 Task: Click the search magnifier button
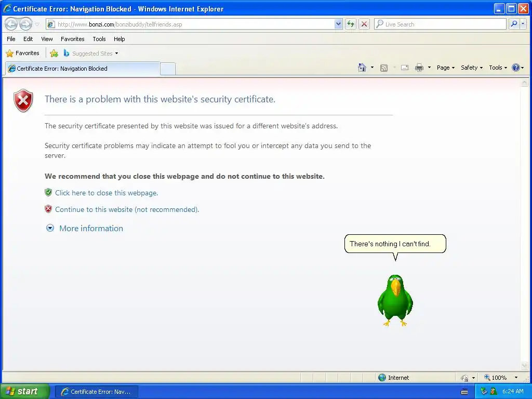514,24
